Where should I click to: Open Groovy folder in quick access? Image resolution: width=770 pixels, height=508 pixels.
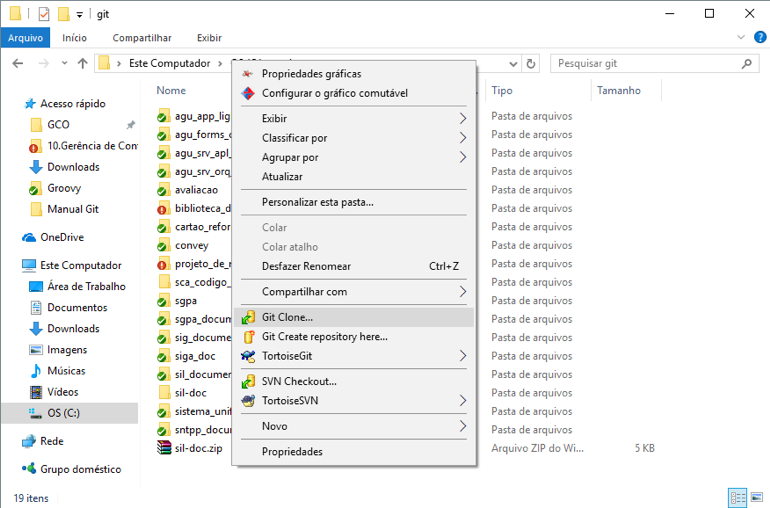(x=64, y=188)
